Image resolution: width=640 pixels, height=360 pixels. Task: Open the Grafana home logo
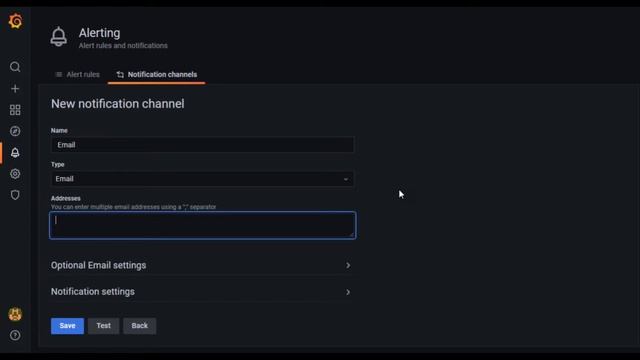pos(15,21)
